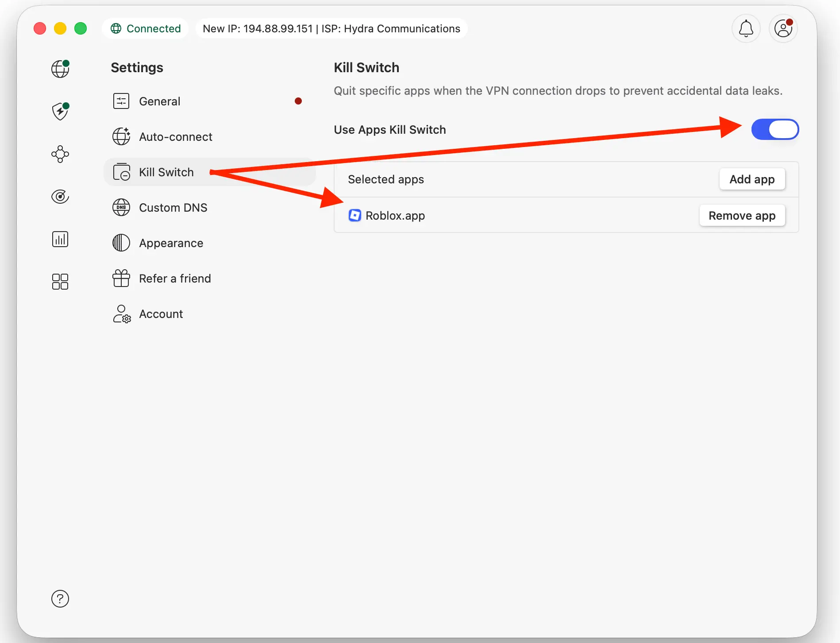
Task: Click the Add app button
Action: click(x=751, y=179)
